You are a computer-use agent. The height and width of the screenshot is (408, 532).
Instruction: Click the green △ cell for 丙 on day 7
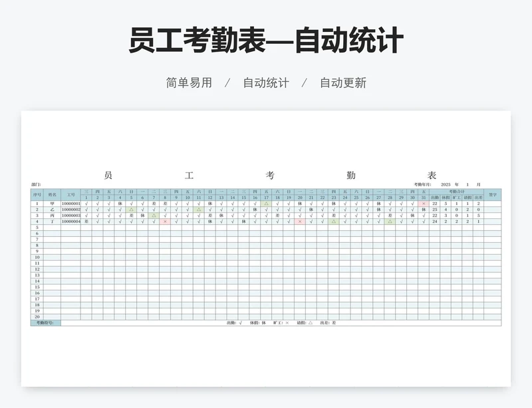pos(154,216)
